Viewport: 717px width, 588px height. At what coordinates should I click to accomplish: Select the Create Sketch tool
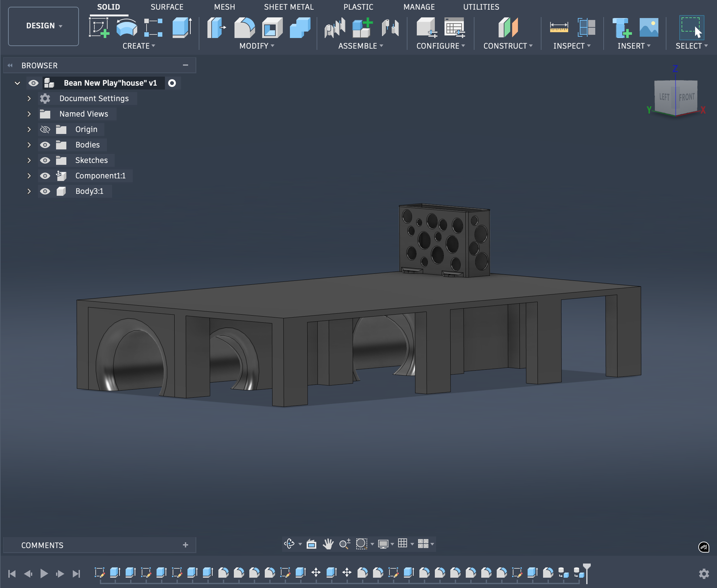click(x=99, y=29)
